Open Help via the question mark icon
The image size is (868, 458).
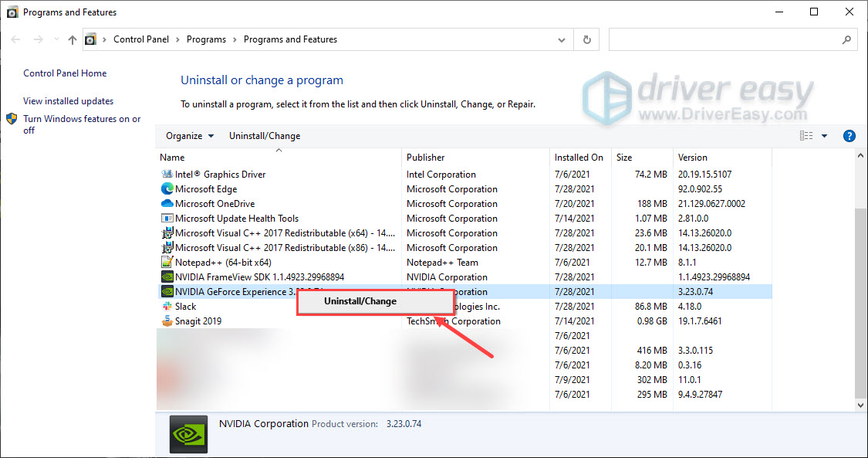tap(849, 135)
